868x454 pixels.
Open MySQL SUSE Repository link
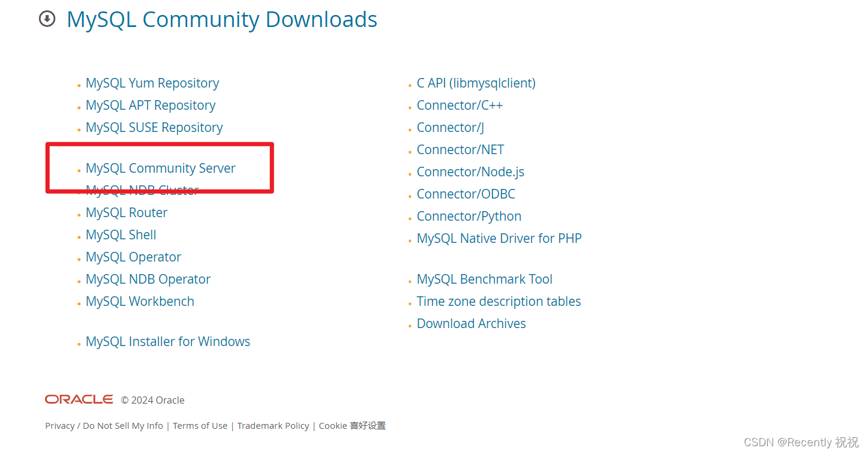tap(154, 128)
